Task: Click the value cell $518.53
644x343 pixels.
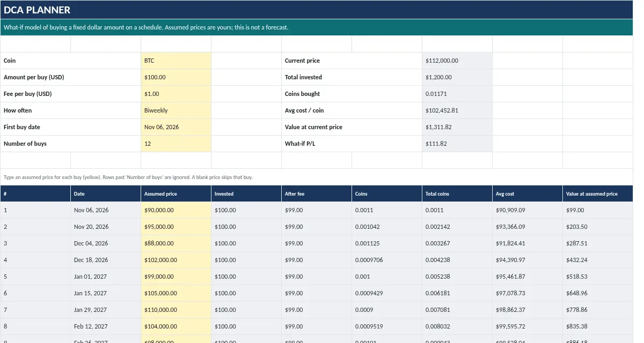Action: point(598,277)
